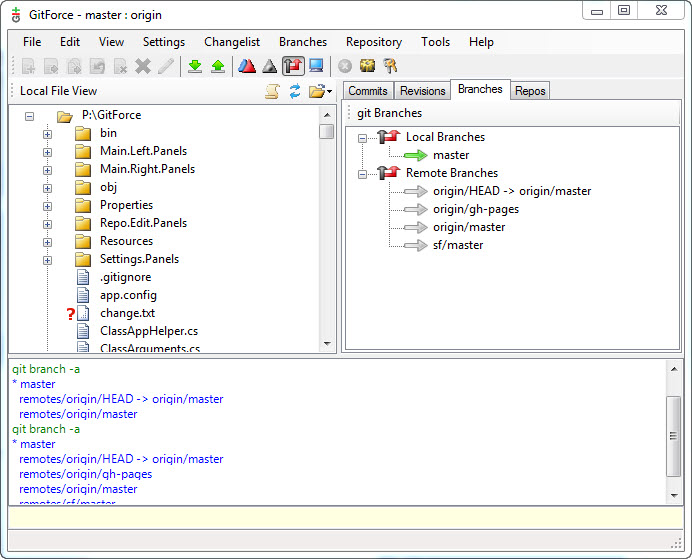Click the output log scrollbar thumb
The height and width of the screenshot is (559, 692).
point(673,436)
